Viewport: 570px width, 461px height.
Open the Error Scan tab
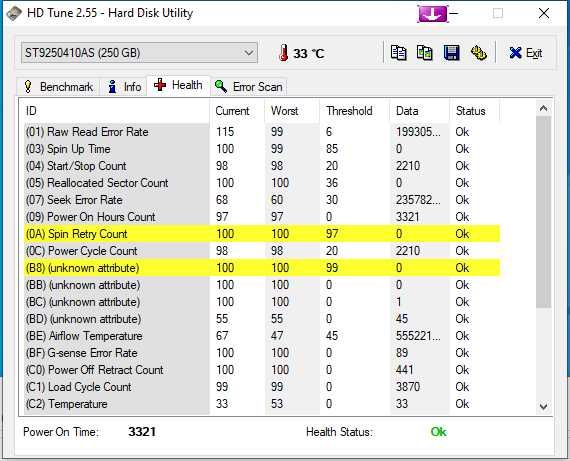249,87
